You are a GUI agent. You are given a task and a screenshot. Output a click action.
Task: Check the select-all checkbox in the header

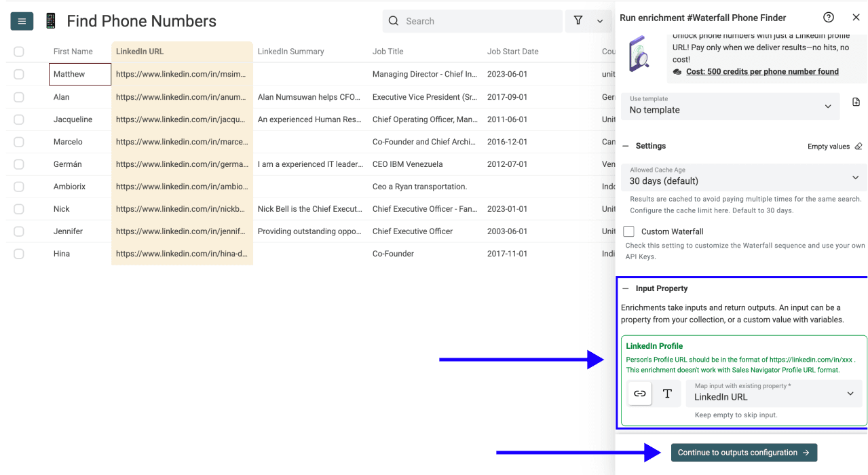pos(18,51)
